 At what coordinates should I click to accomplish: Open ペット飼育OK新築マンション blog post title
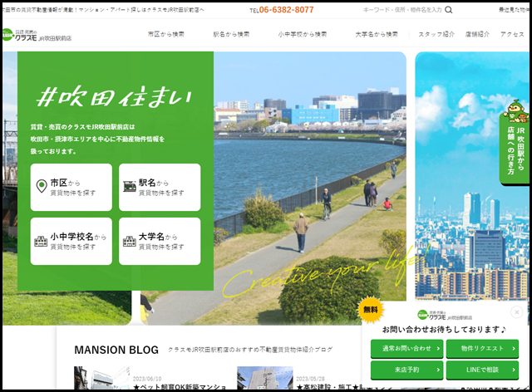(180, 387)
